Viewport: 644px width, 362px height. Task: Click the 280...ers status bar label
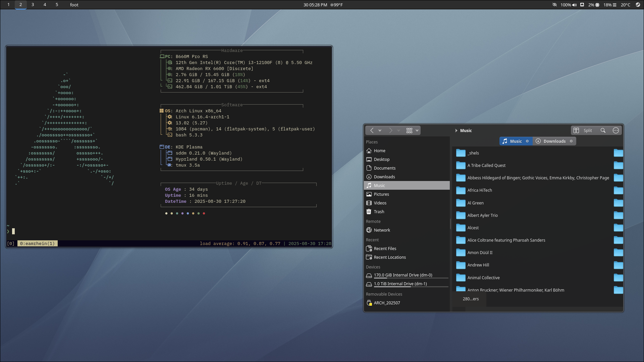point(471,299)
